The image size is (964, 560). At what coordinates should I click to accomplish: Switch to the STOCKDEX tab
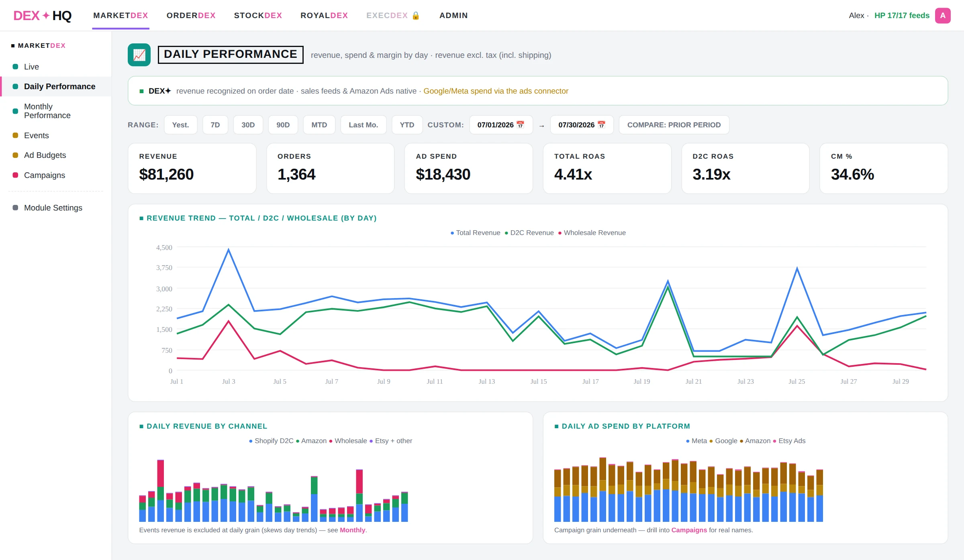[x=258, y=15]
